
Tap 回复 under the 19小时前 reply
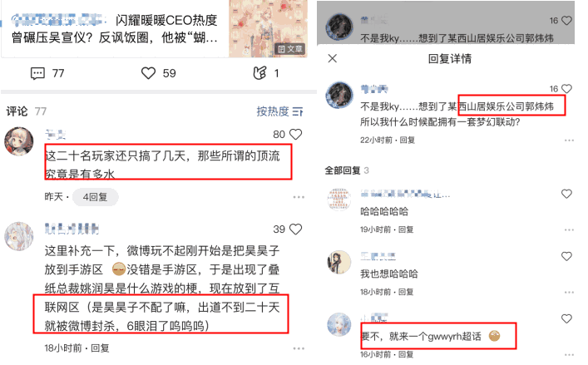[x=406, y=229]
